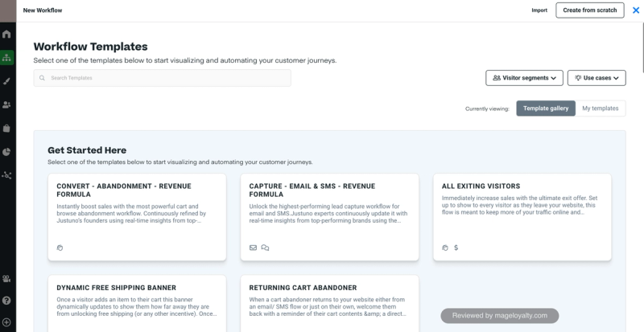Click the hand icon on All Exiting Visitors card
644x332 pixels.
(x=445, y=248)
